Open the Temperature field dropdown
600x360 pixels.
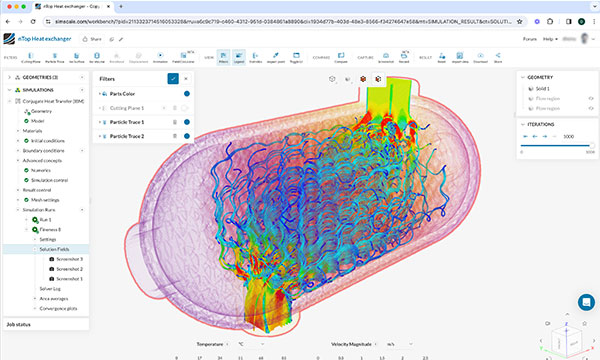tap(212, 344)
